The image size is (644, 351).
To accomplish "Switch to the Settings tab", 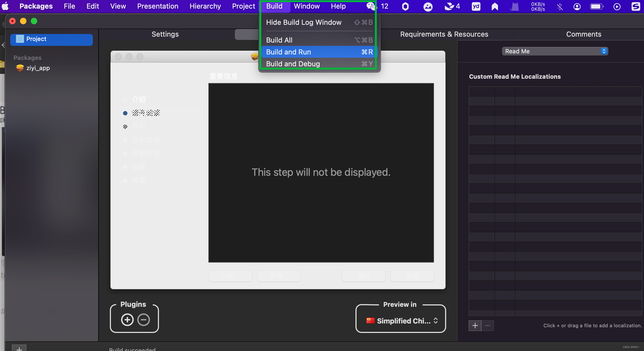I will (165, 34).
